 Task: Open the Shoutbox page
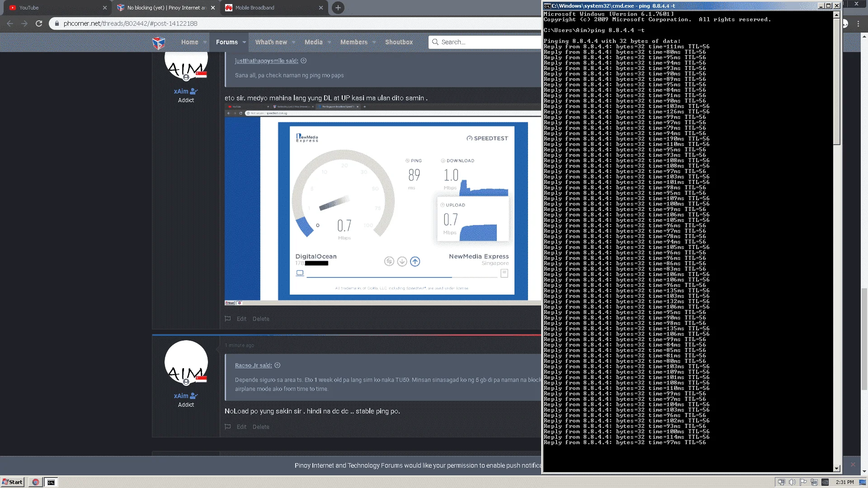[399, 42]
